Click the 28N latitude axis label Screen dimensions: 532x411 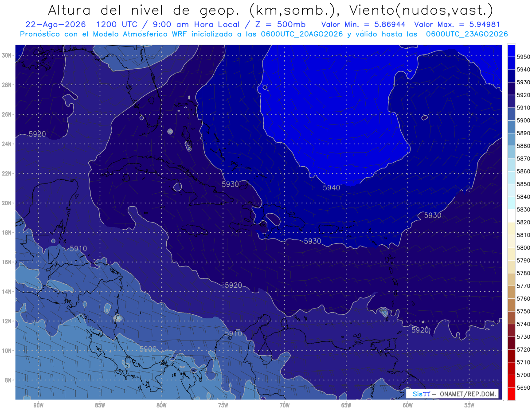(7, 85)
